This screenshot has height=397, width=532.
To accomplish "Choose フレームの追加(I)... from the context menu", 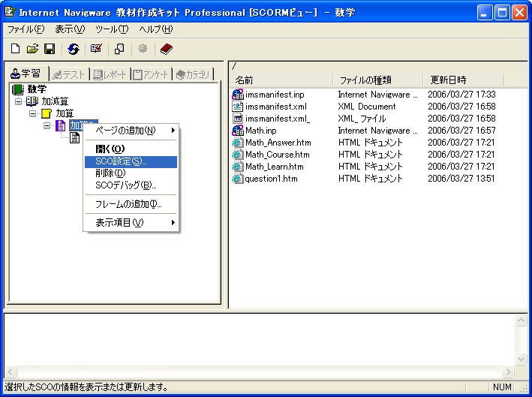I will [x=131, y=204].
